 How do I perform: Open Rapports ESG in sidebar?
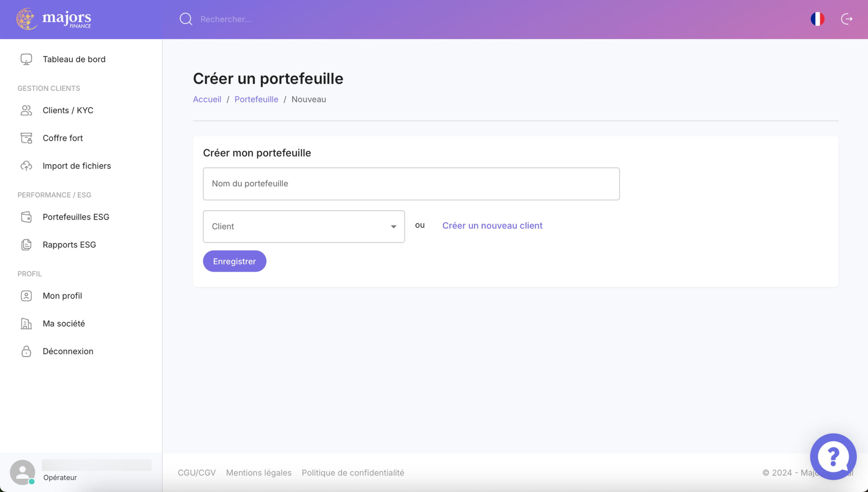pyautogui.click(x=69, y=245)
